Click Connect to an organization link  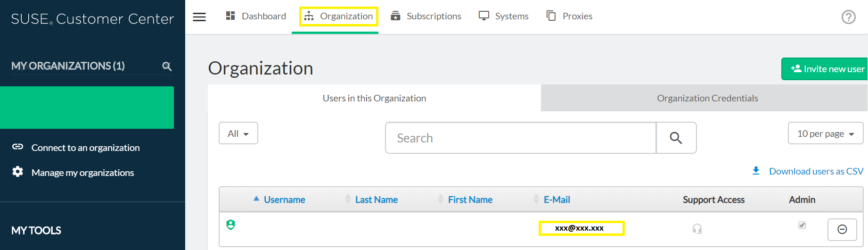[76, 148]
